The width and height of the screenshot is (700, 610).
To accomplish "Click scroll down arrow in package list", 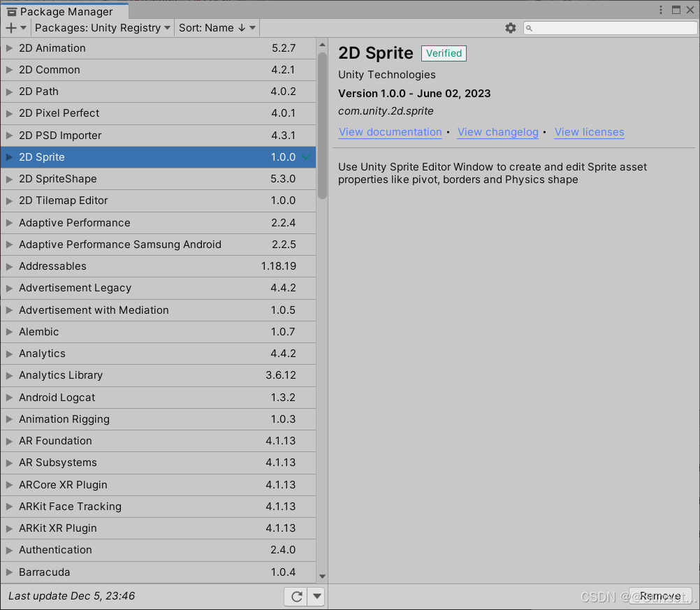I will (322, 576).
